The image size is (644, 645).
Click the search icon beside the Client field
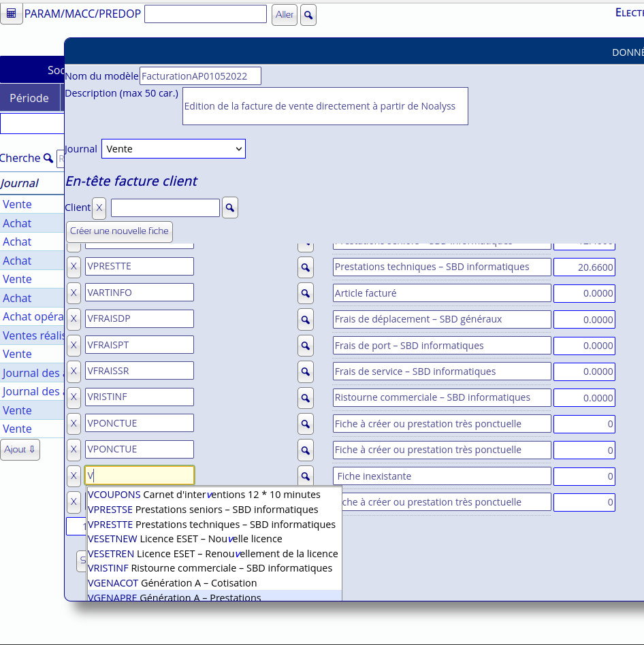(230, 208)
